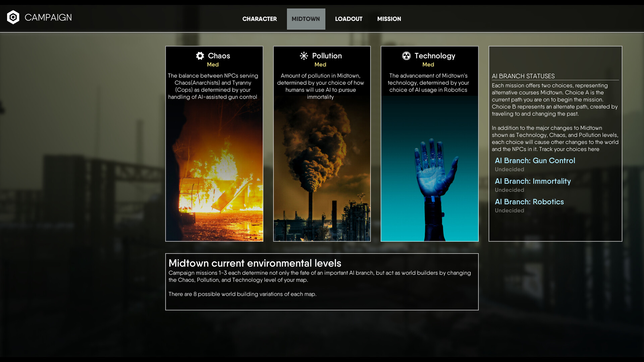Click 'Midtown current environmental levels' heading
Image resolution: width=644 pixels, height=362 pixels.
255,263
